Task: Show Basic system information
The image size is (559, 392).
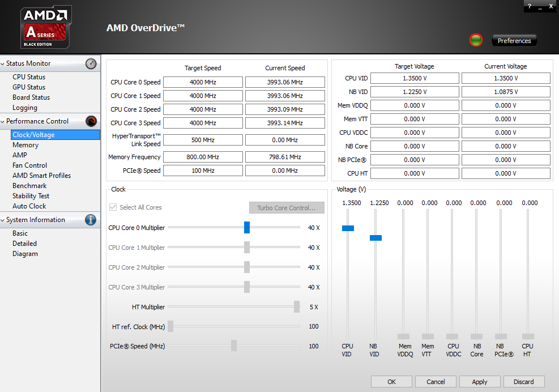Action: pyautogui.click(x=20, y=233)
